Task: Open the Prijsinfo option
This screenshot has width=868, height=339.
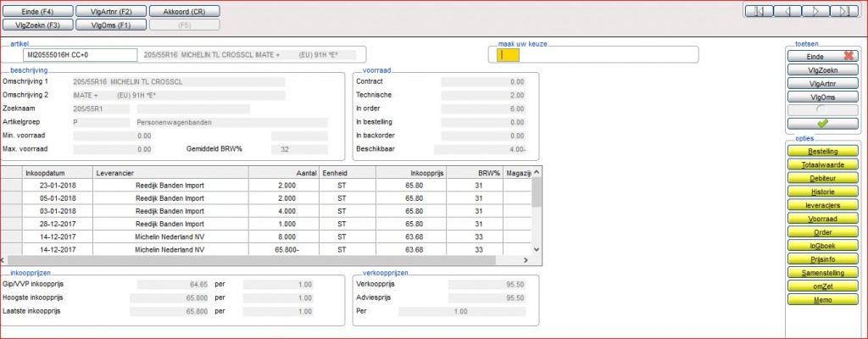Action: pos(821,259)
